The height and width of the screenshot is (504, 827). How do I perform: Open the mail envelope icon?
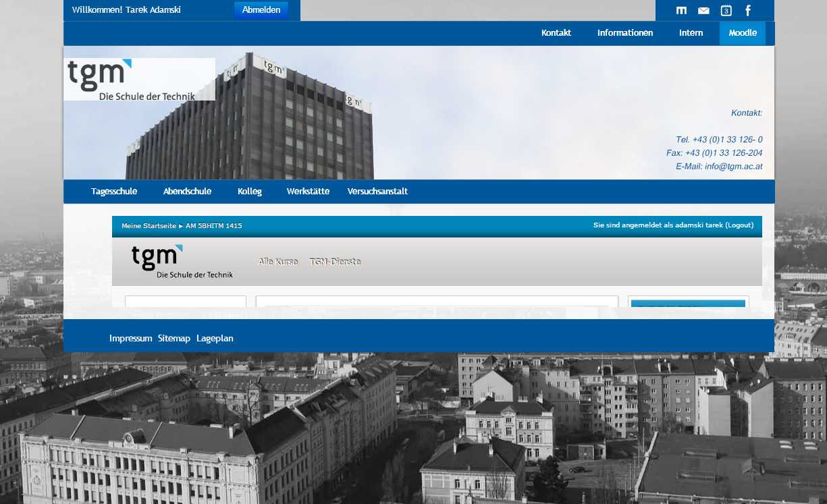(703, 10)
